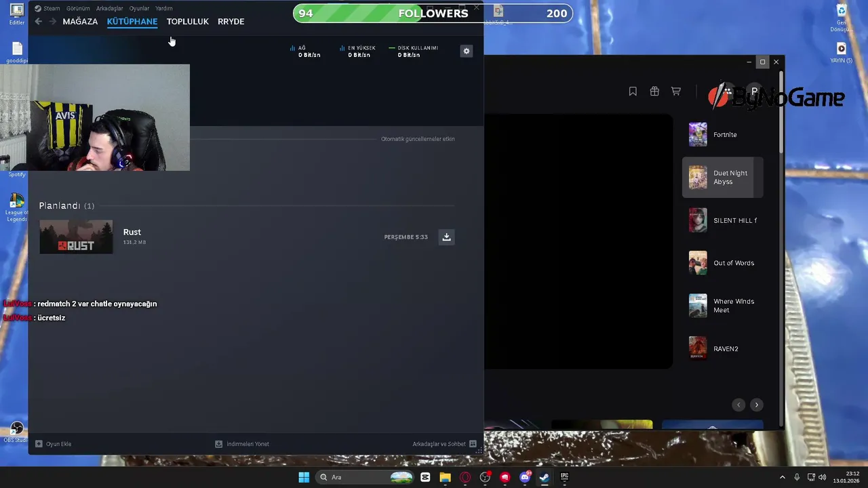Open the shopping cart icon in Epic window

click(x=676, y=91)
